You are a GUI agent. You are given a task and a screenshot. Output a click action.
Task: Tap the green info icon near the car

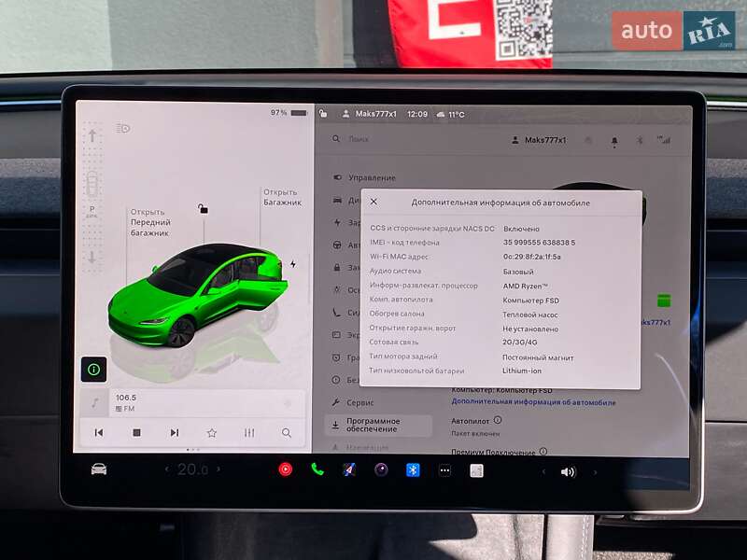coord(92,370)
